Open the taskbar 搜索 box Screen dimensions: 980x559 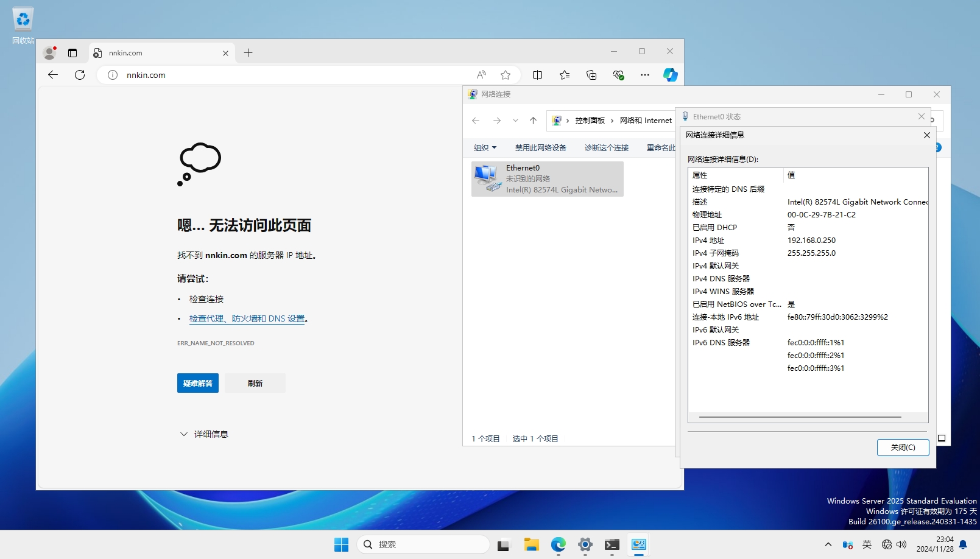pyautogui.click(x=423, y=544)
